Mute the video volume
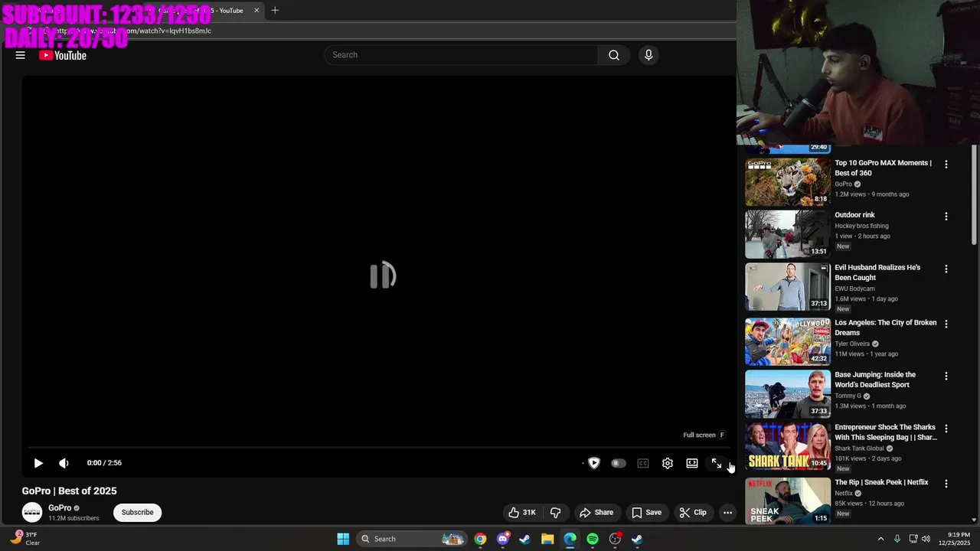Viewport: 980px width, 551px height. click(x=64, y=463)
